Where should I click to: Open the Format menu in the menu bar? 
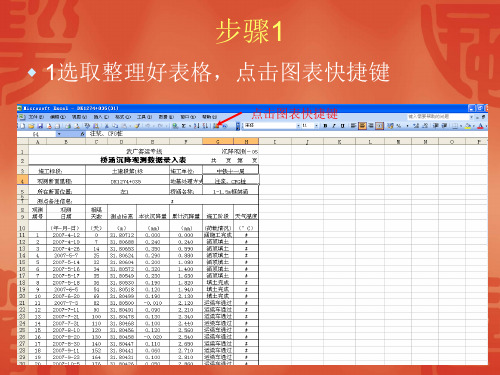click(123, 117)
